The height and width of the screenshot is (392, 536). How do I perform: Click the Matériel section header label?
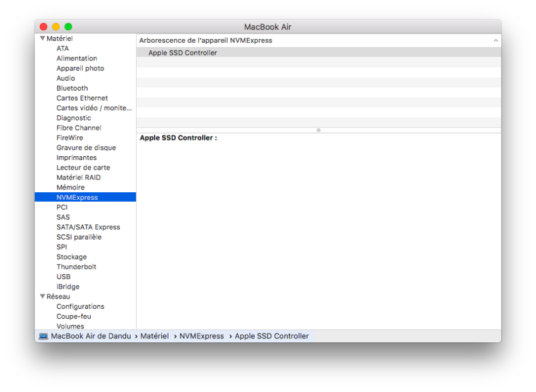tap(59, 38)
